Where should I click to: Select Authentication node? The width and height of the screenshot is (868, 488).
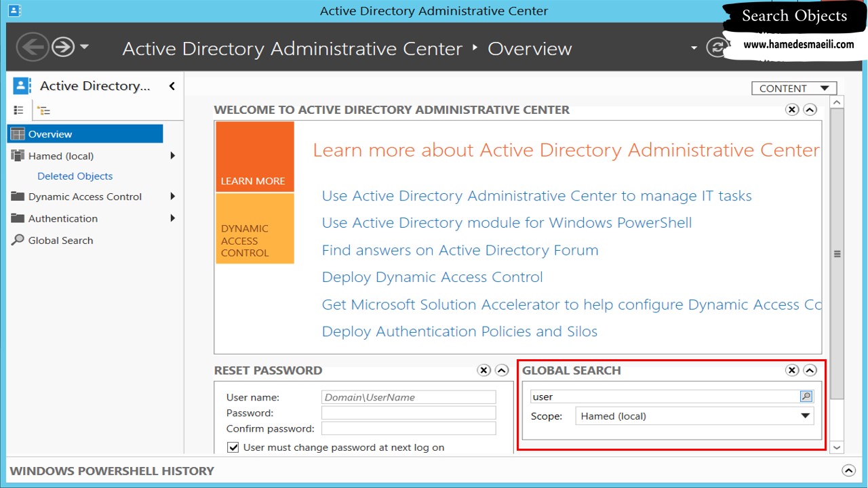[x=62, y=218]
